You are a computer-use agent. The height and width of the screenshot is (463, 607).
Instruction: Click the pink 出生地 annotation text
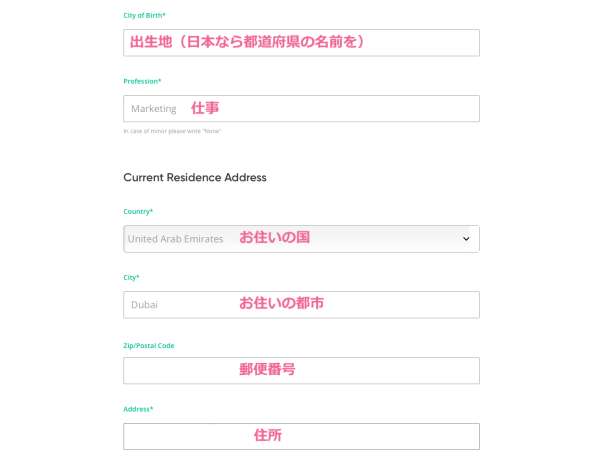[x=247, y=42]
